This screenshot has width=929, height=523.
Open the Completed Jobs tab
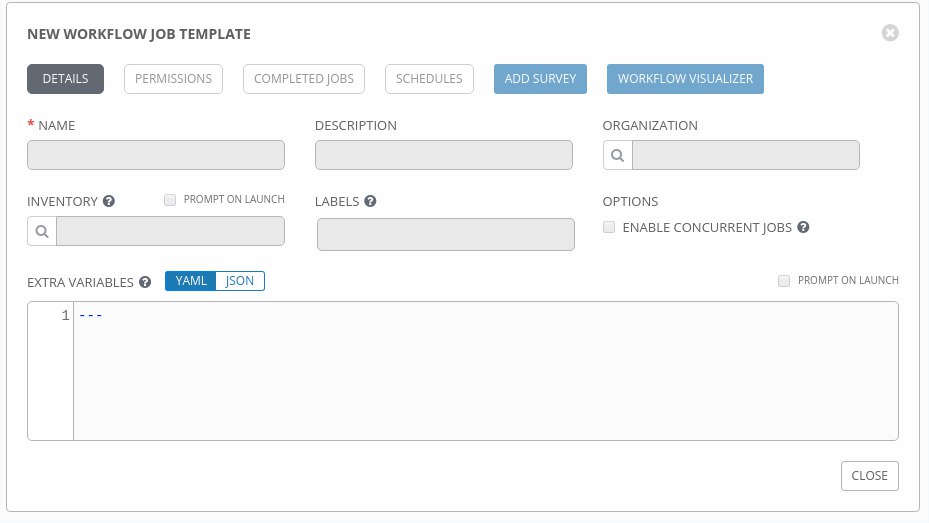[304, 79]
